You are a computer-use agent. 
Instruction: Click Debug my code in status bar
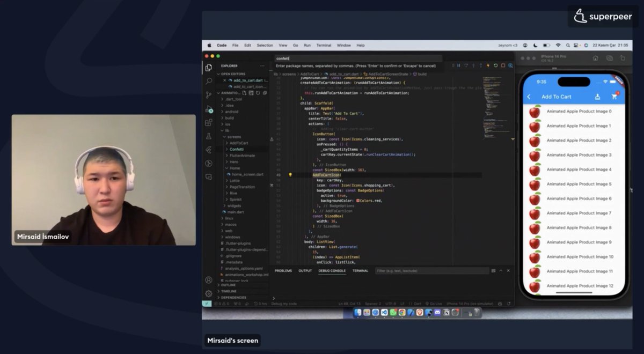[284, 304]
